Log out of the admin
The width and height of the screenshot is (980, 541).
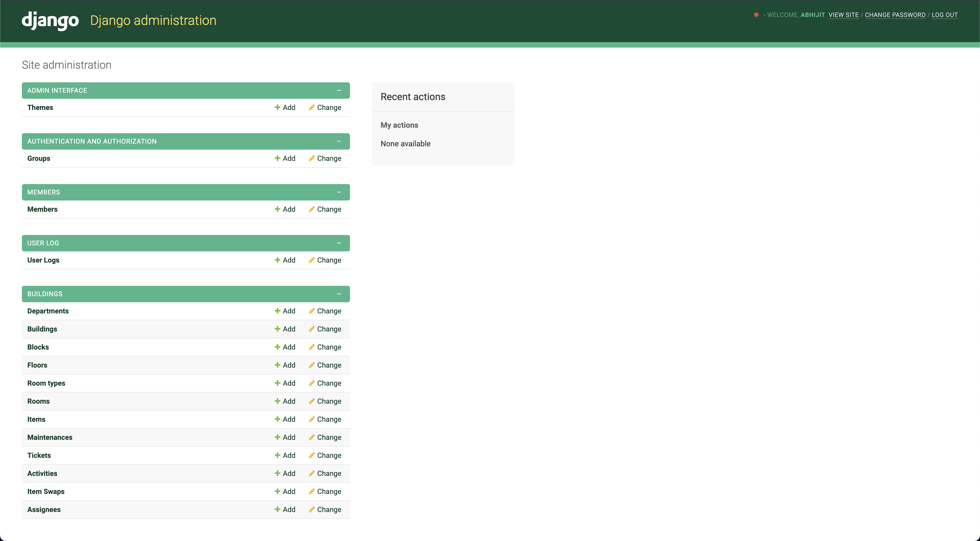click(945, 15)
